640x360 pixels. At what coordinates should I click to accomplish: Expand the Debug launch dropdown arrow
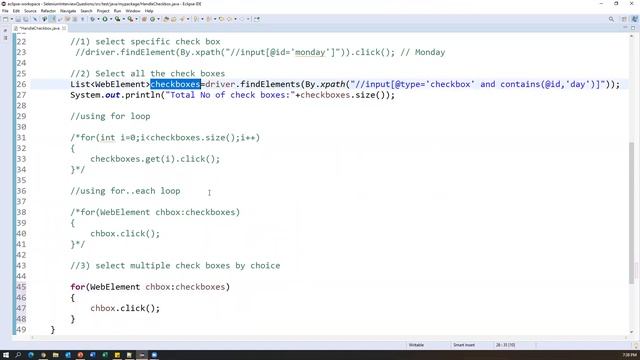point(98,19)
